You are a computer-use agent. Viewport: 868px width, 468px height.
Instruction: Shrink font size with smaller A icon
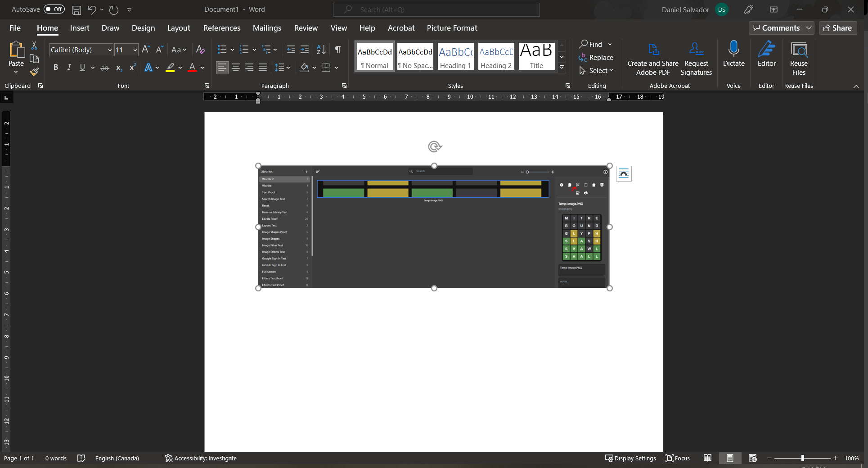159,50
